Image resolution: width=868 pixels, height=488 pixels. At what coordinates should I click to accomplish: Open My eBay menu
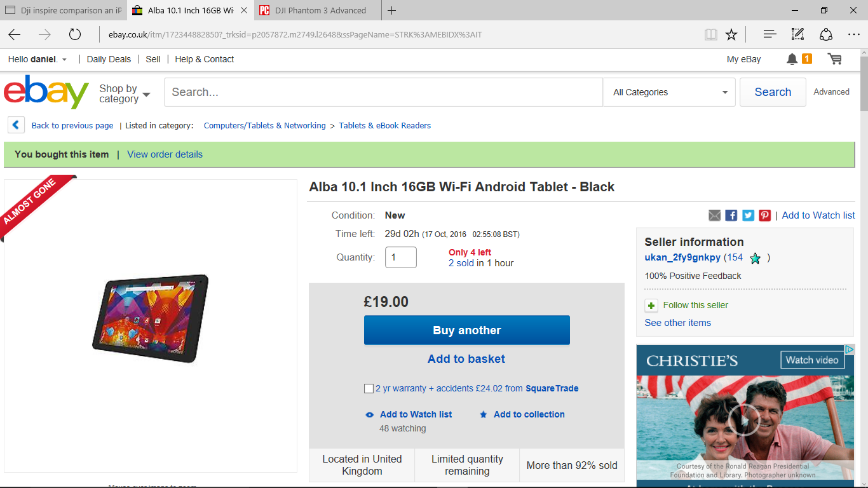pos(743,59)
